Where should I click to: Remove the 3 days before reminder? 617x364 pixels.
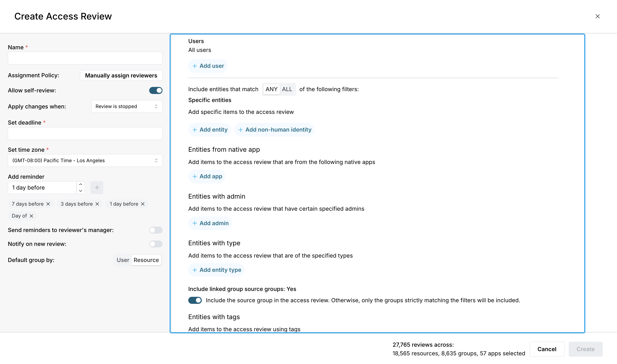(97, 204)
